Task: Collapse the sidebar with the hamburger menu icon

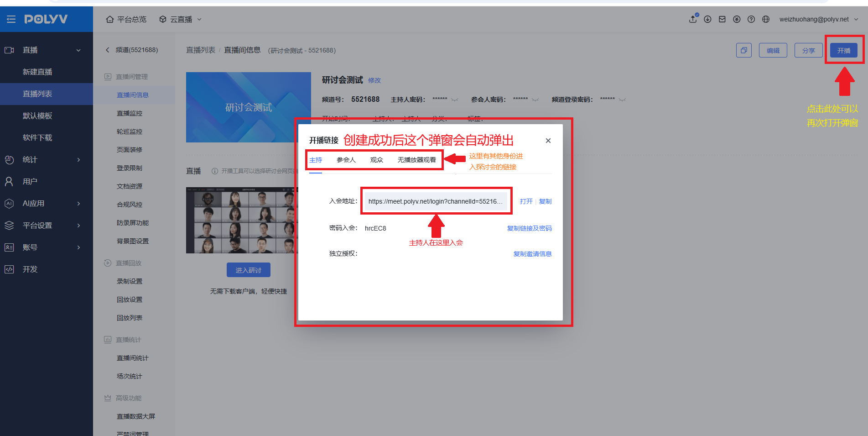Action: click(11, 19)
